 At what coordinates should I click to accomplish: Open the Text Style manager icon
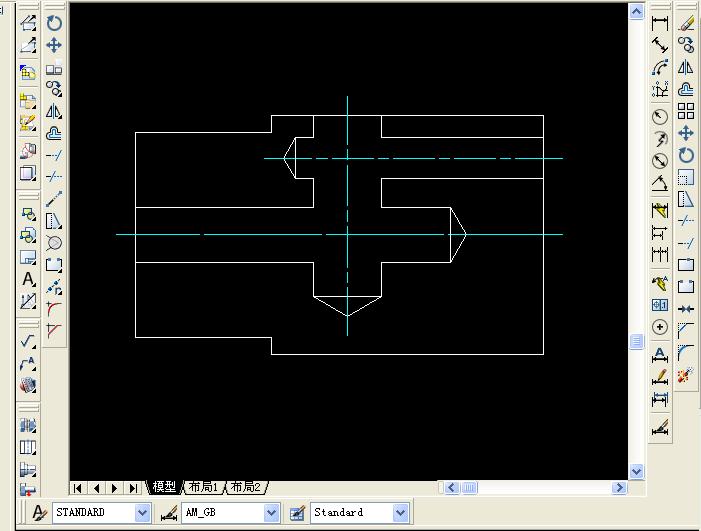[x=39, y=513]
